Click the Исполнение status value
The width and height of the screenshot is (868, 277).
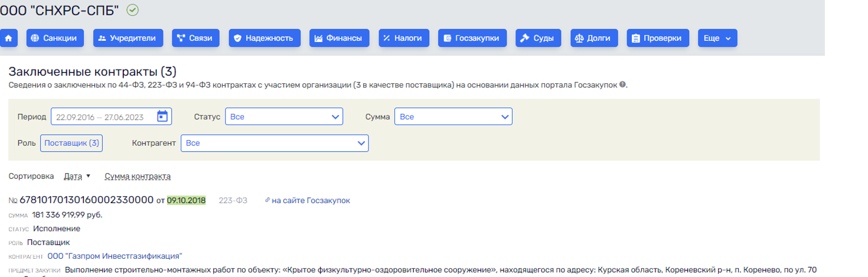(57, 229)
